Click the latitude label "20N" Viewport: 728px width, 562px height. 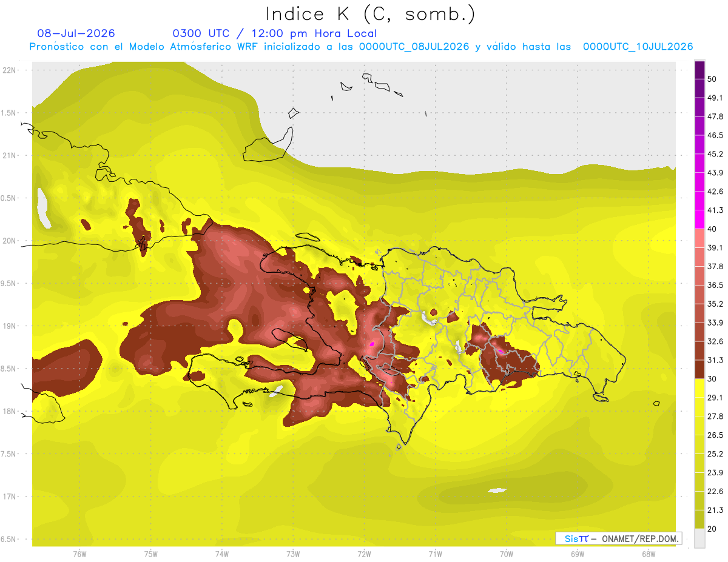10,241
